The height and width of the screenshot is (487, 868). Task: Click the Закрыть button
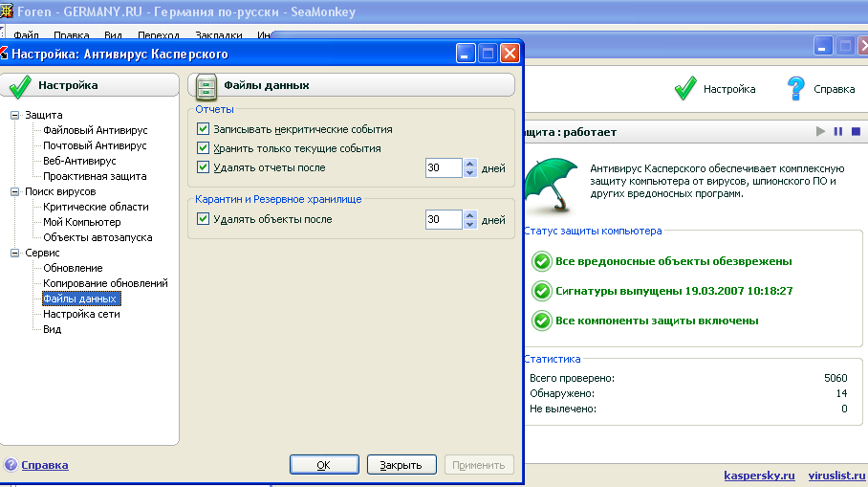pos(401,465)
